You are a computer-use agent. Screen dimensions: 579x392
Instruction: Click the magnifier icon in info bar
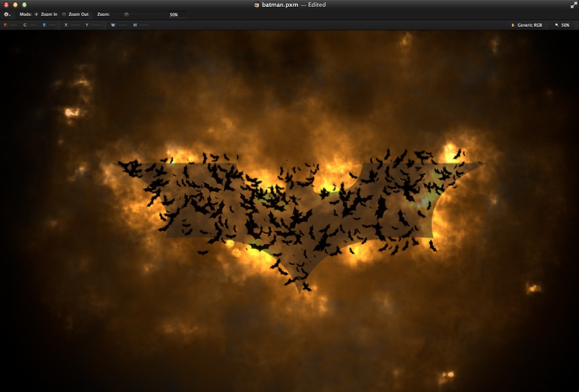557,25
